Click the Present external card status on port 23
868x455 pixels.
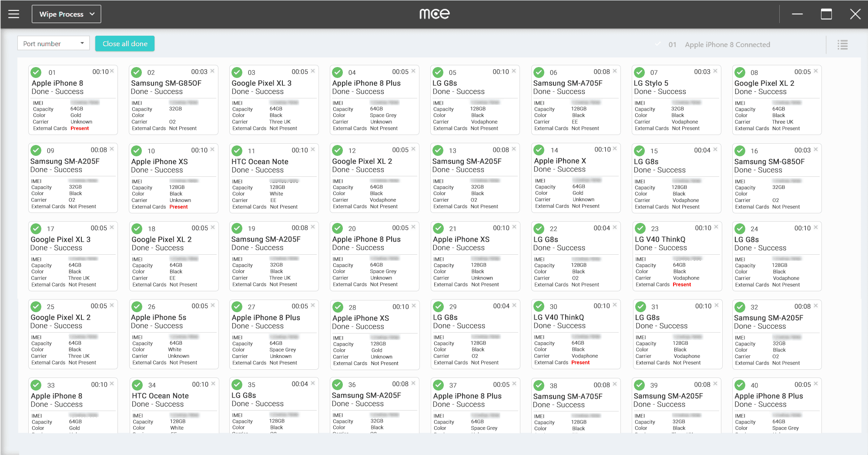pos(682,285)
